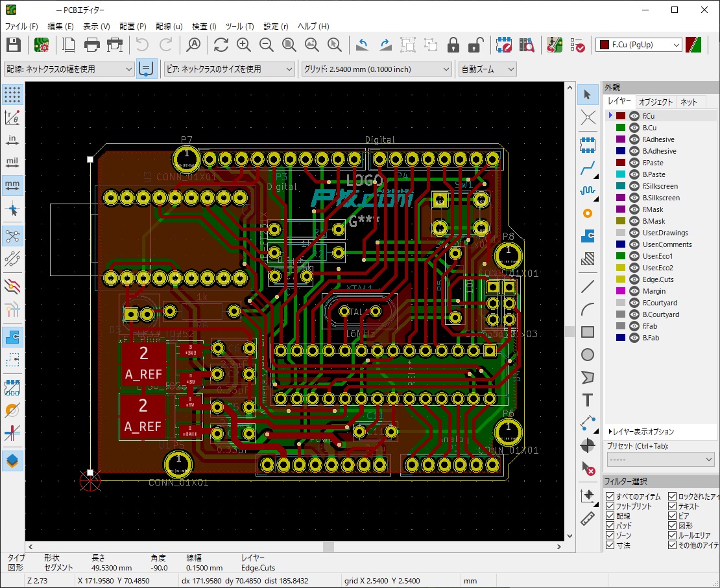Select the Route Tracks tool
This screenshot has width=720, height=588.
pyautogui.click(x=588, y=168)
